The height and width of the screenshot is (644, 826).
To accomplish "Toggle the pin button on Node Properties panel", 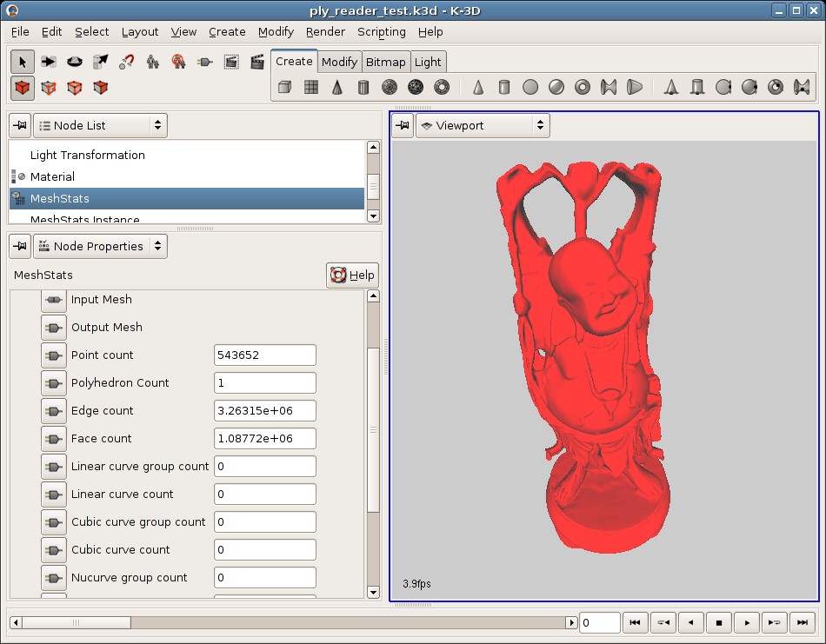I will (x=20, y=246).
